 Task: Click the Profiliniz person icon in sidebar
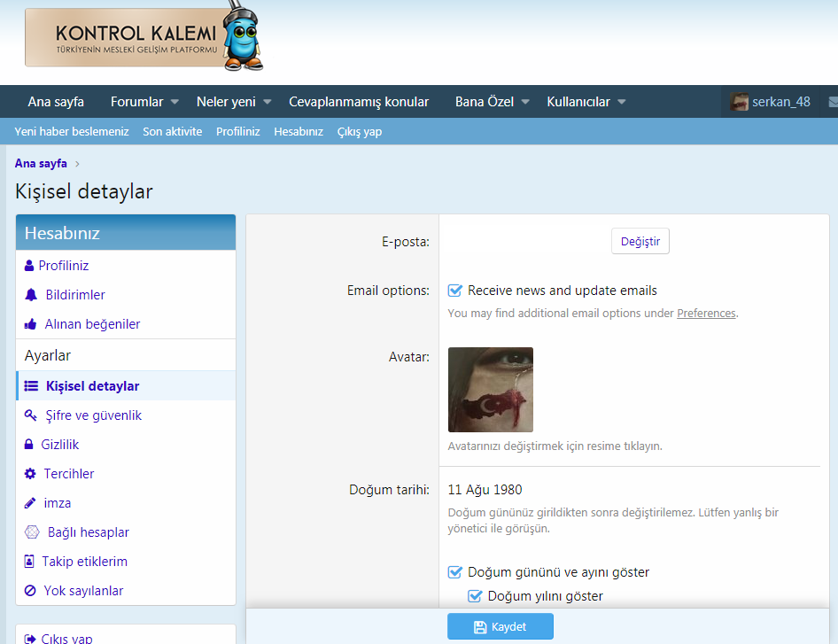click(29, 266)
